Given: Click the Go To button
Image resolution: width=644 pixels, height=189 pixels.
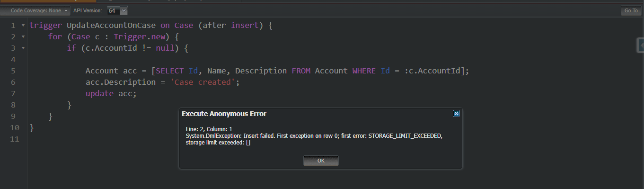Looking at the screenshot, I should click(631, 10).
